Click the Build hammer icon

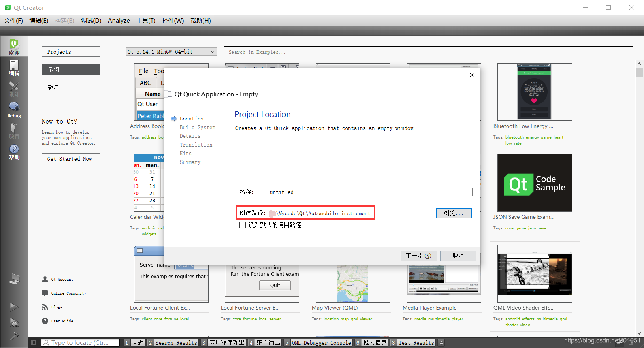[x=14, y=337]
